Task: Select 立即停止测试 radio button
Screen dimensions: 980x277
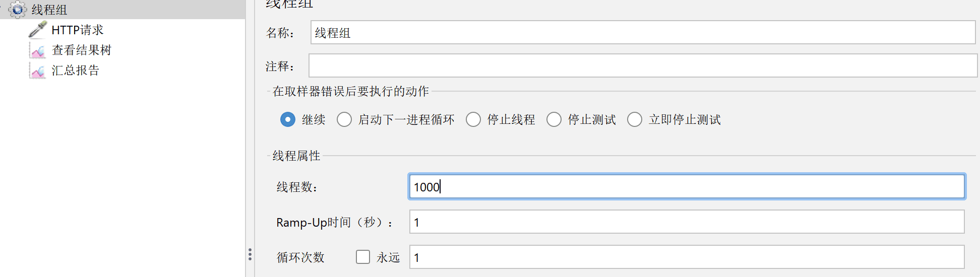Action: (635, 119)
